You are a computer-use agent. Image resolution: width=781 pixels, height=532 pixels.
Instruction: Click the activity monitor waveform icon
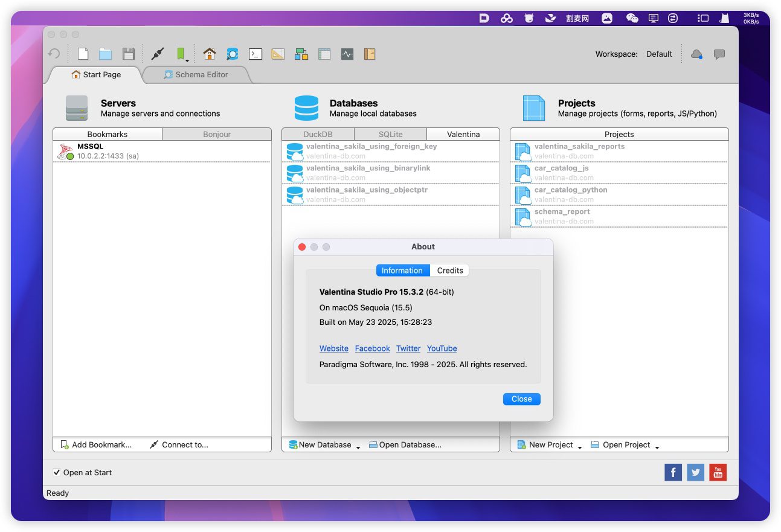(x=347, y=54)
